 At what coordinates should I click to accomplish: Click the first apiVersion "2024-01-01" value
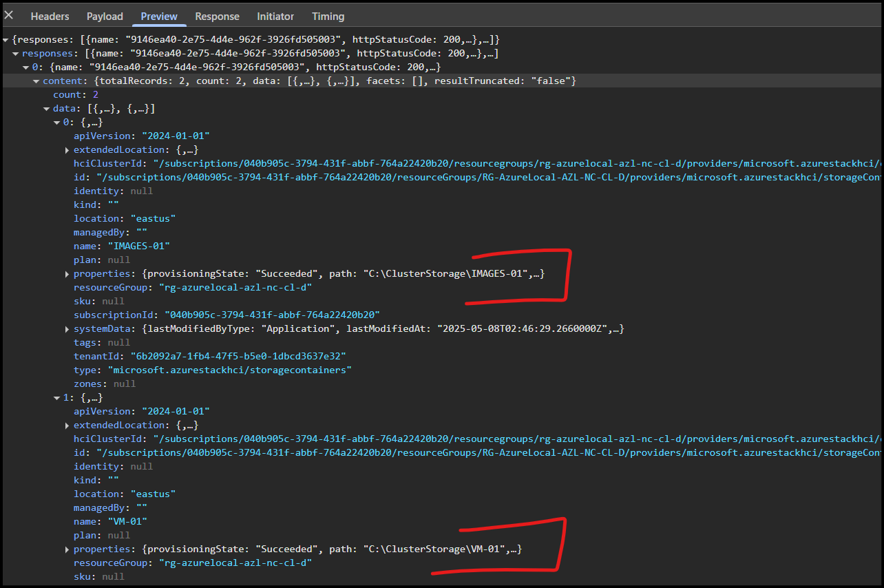[176, 136]
